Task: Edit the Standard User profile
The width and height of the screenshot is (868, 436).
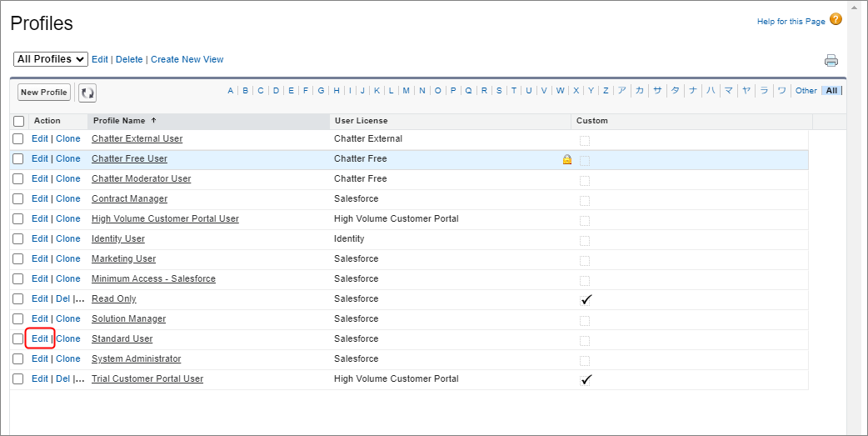Action: (40, 338)
